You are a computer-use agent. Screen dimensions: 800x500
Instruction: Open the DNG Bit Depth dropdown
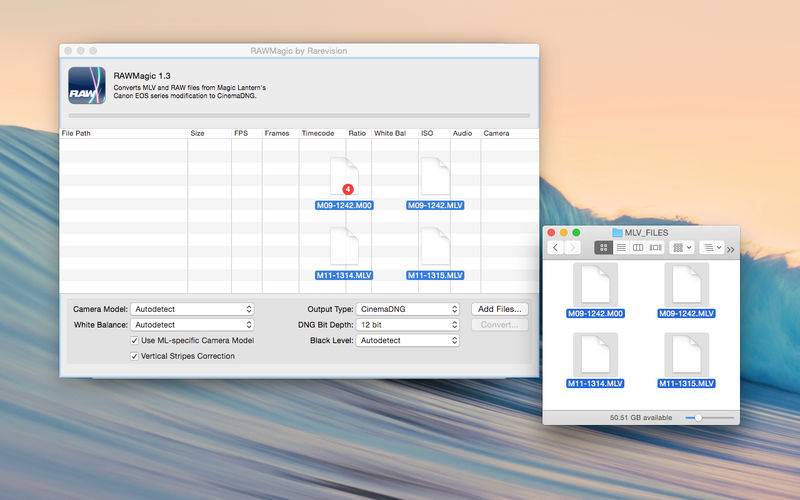pos(408,324)
